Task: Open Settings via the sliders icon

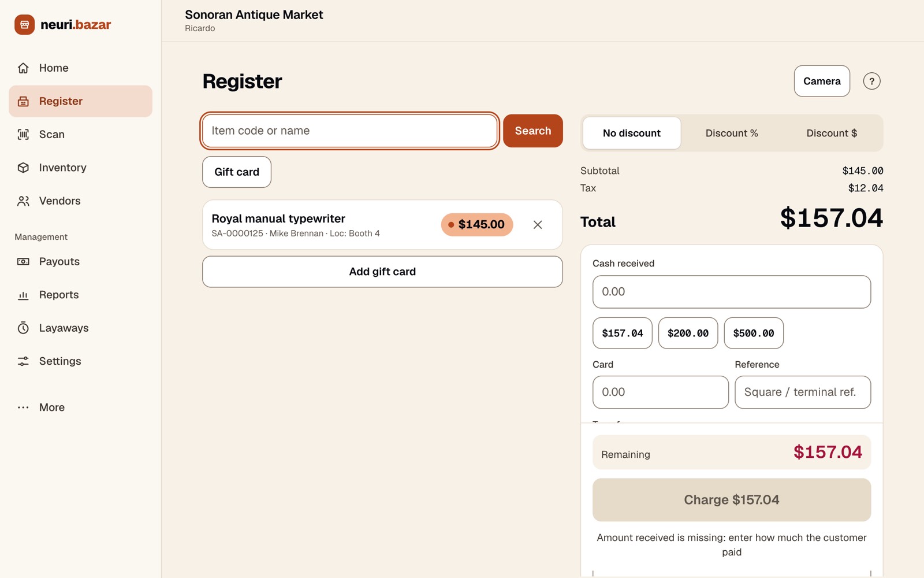Action: (x=23, y=361)
